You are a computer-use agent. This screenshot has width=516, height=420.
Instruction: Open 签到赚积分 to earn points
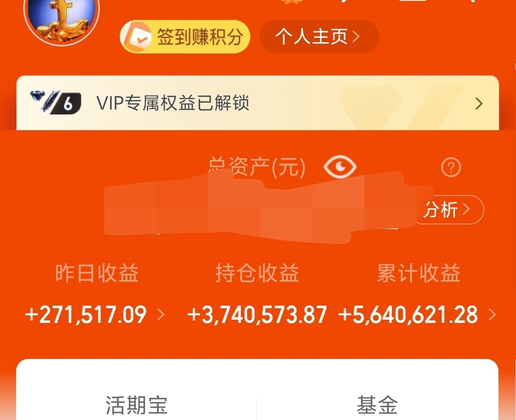click(x=185, y=36)
